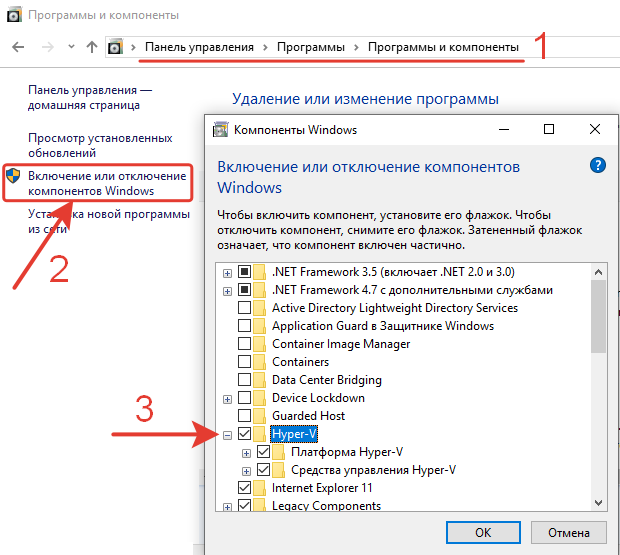620x555 pixels.
Task: Enable the Container Image Manager checkbox
Action: [244, 344]
